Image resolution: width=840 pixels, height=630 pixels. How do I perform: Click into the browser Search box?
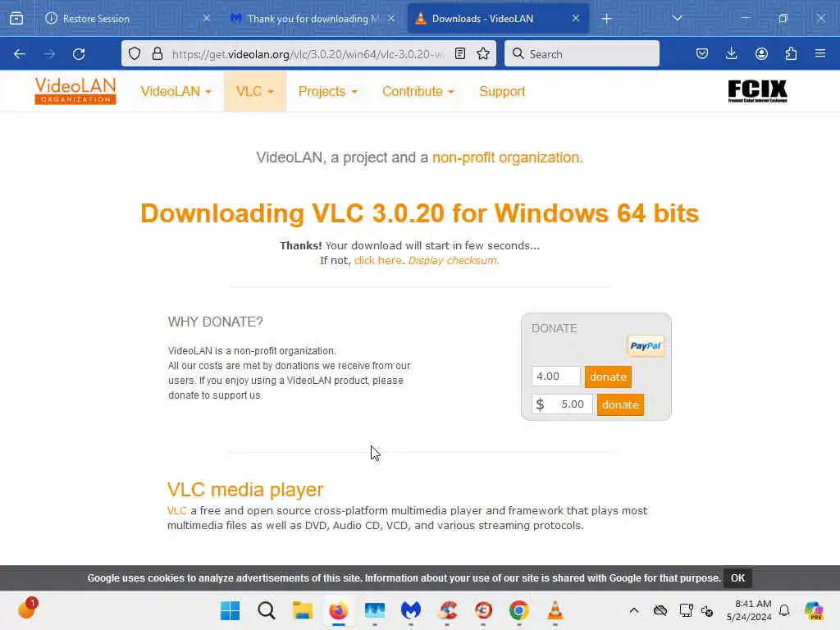(582, 53)
